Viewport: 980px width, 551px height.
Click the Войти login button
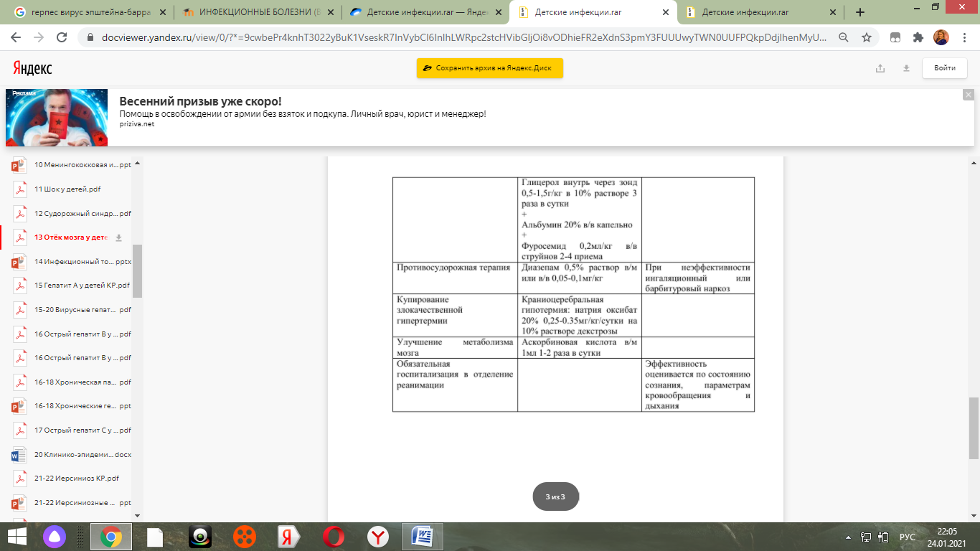pyautogui.click(x=944, y=68)
